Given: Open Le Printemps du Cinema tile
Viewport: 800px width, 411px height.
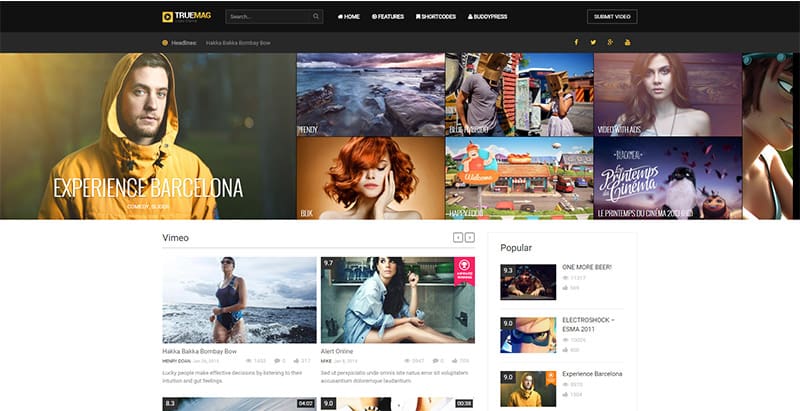Looking at the screenshot, I should 667,178.
